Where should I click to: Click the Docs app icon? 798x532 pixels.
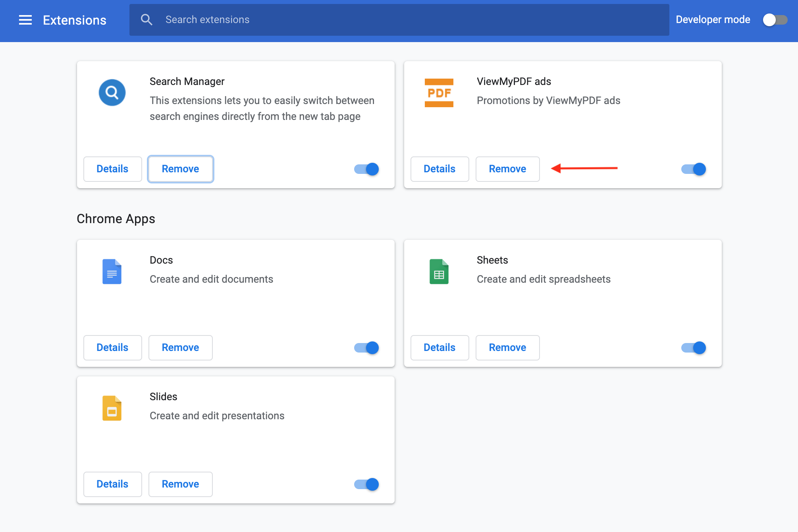(x=112, y=272)
